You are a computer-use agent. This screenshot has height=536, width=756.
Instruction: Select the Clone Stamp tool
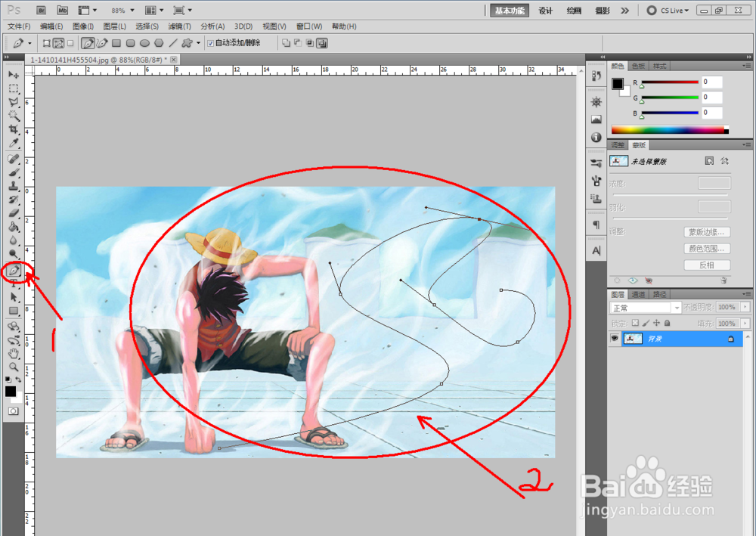[x=14, y=186]
